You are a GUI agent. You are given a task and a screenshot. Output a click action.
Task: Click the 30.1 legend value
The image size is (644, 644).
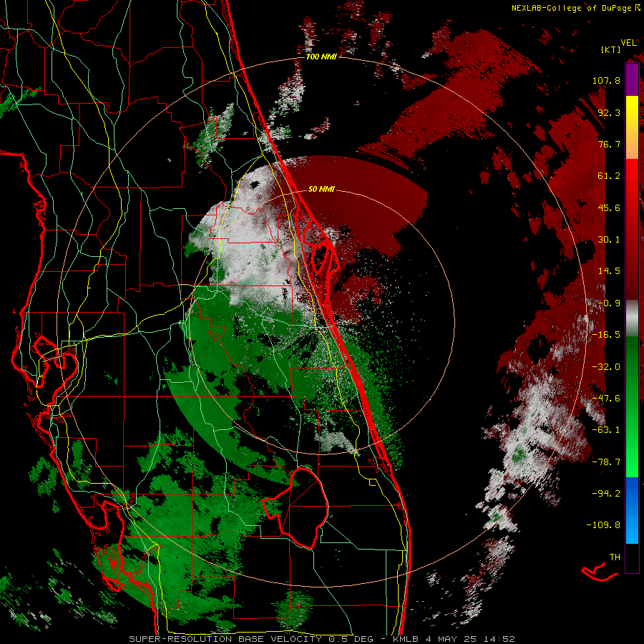609,240
